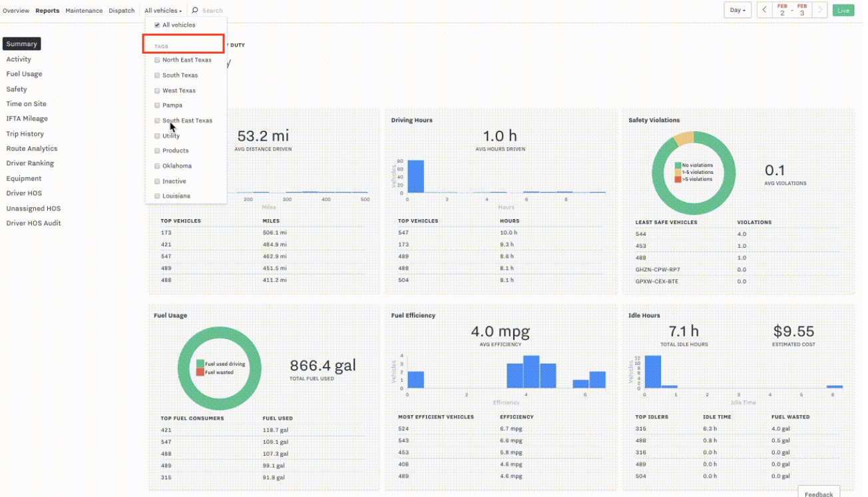
Task: Click the Fuel Usage donut chart
Action: point(219,368)
